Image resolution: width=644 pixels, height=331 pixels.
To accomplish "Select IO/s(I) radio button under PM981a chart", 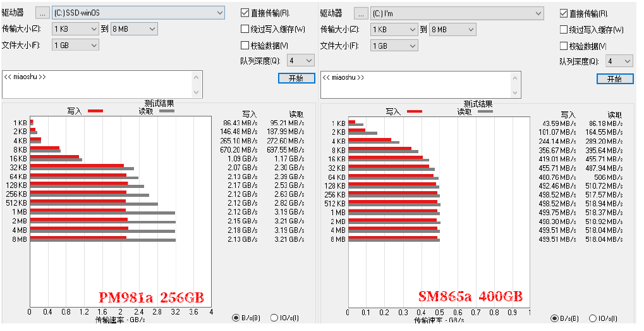I will [x=274, y=318].
